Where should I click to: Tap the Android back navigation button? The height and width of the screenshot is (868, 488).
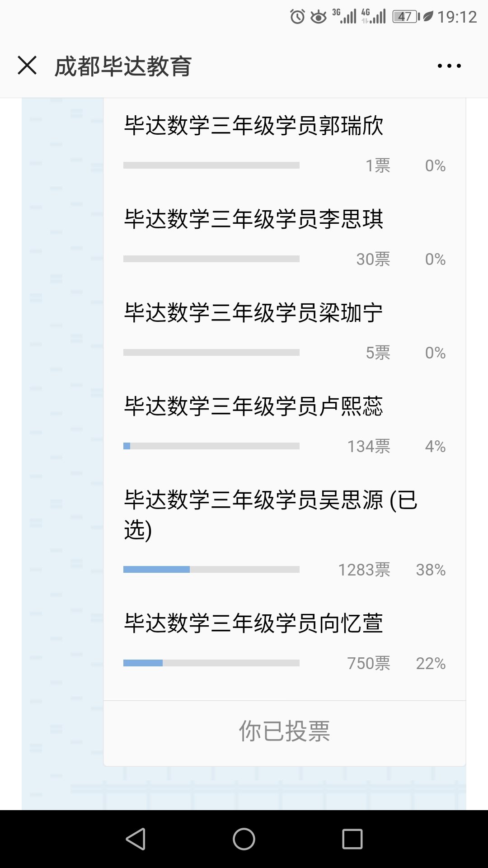click(x=136, y=839)
